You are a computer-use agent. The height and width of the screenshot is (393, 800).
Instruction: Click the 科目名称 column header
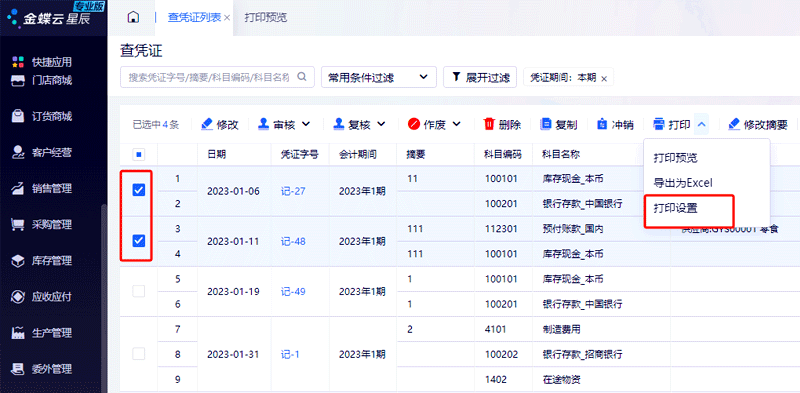(561, 154)
